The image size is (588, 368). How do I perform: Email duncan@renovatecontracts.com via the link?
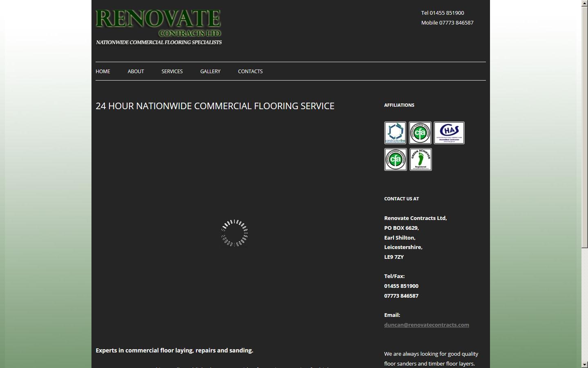426,325
